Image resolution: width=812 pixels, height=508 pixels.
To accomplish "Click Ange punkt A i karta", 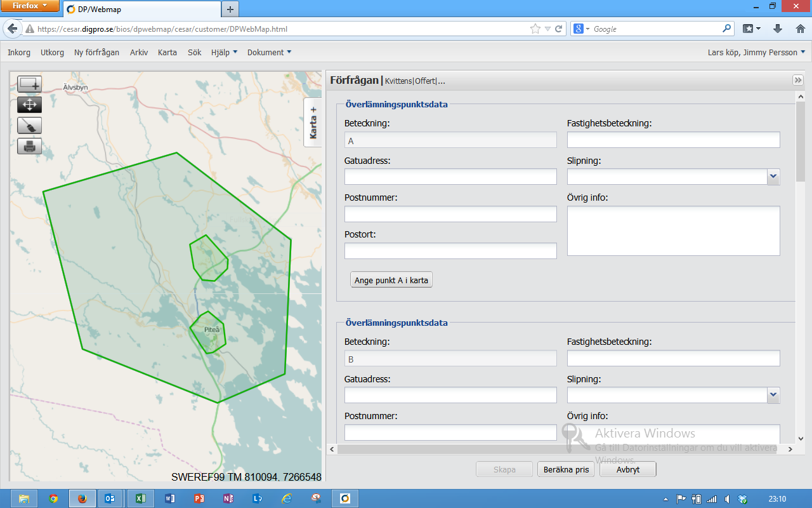I will 391,280.
